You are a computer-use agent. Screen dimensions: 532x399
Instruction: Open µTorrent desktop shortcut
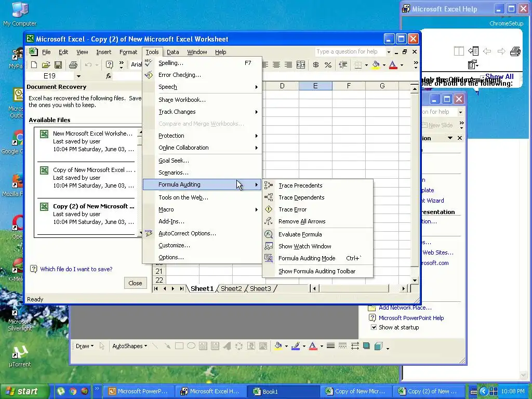(x=20, y=356)
